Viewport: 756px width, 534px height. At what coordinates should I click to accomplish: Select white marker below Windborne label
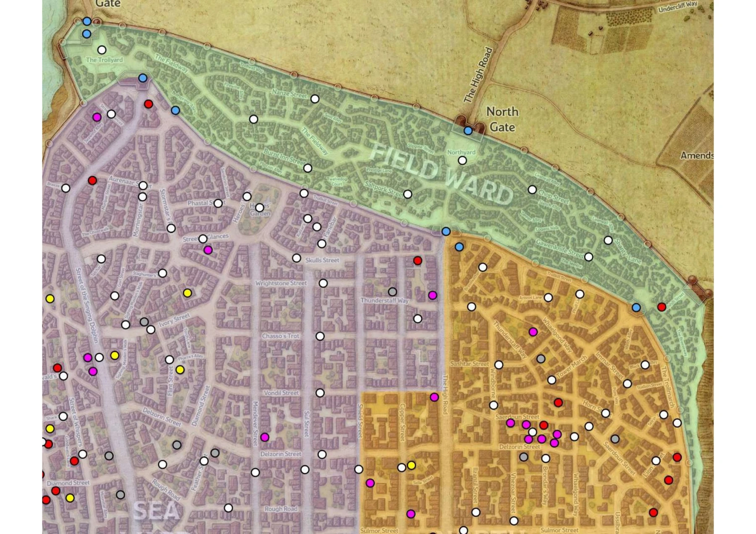(494, 405)
